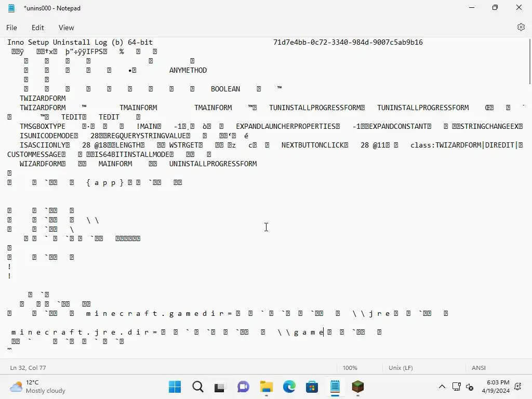Viewport: 532px width, 399px height.
Task: Open weather widget Mostly cloudy
Action: point(37,387)
